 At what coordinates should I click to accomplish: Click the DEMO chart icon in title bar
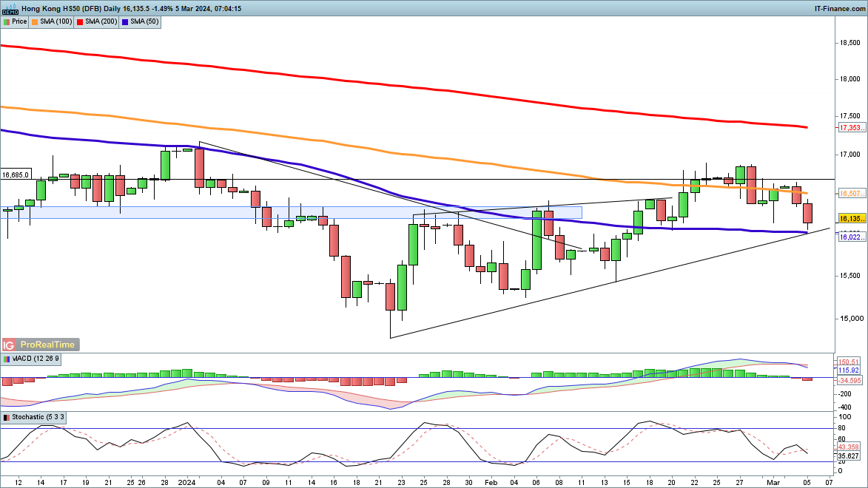point(10,8)
